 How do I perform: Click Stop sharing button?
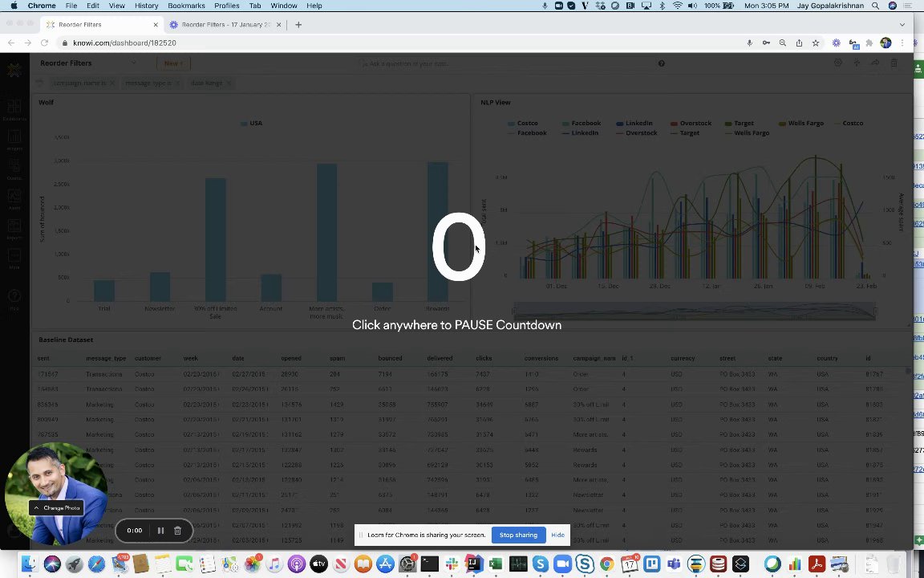tap(518, 535)
